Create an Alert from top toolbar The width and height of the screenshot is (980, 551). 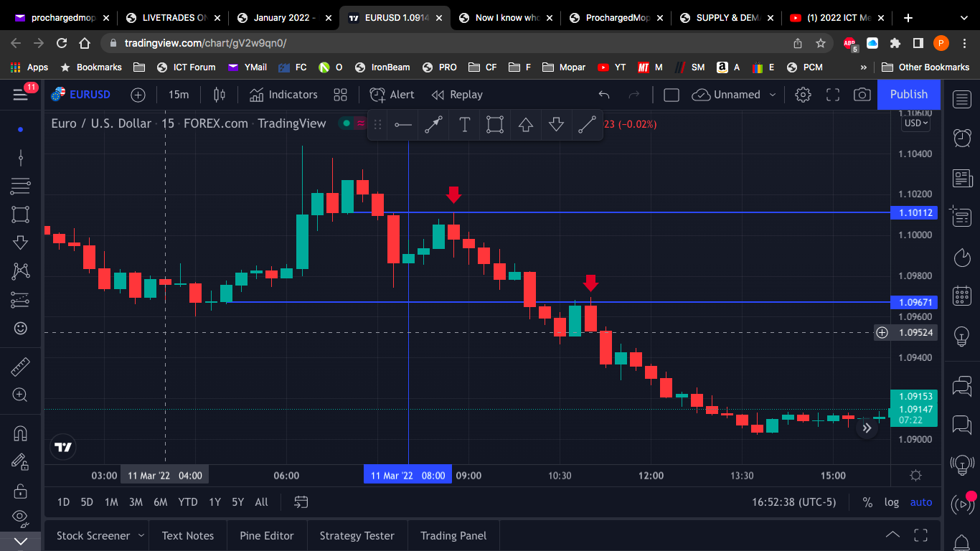click(x=392, y=95)
